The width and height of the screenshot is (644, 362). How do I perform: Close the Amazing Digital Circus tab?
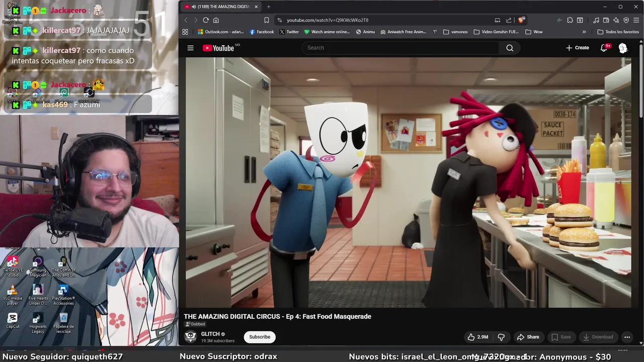pyautogui.click(x=256, y=7)
